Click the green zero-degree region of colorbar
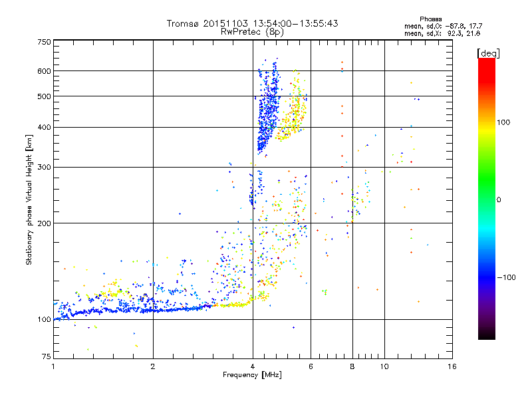 click(x=487, y=199)
